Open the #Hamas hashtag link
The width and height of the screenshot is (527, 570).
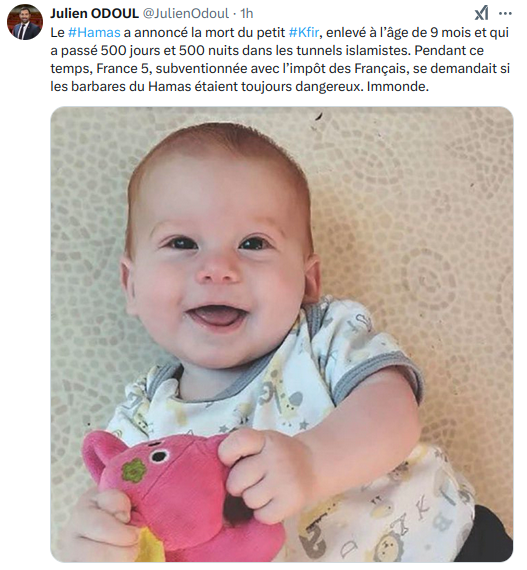(94, 33)
